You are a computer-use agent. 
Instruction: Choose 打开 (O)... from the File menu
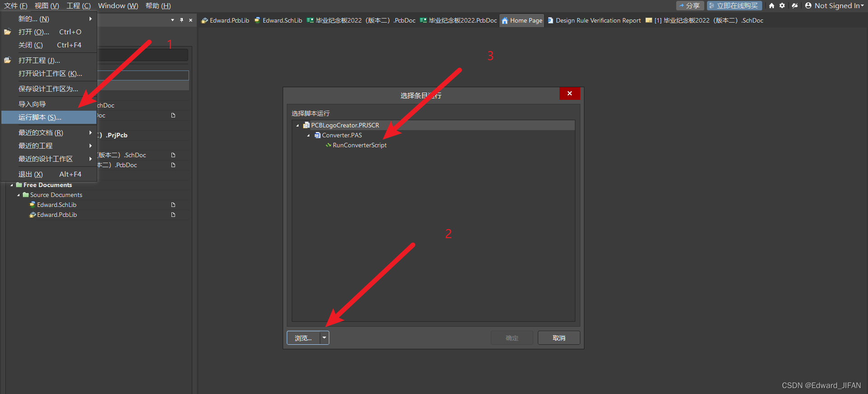click(49, 32)
